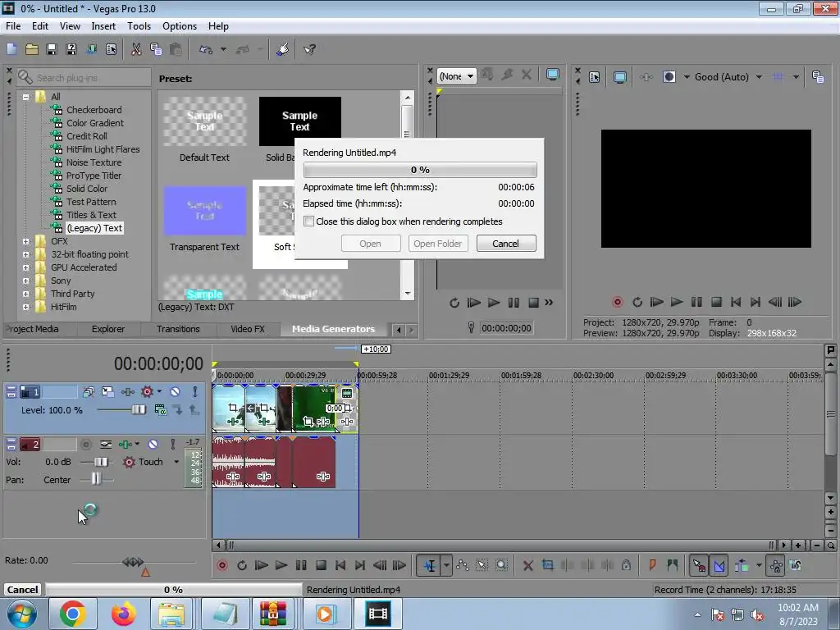Select the Envelope Edit tool
This screenshot has height=630, width=840.
click(463, 565)
